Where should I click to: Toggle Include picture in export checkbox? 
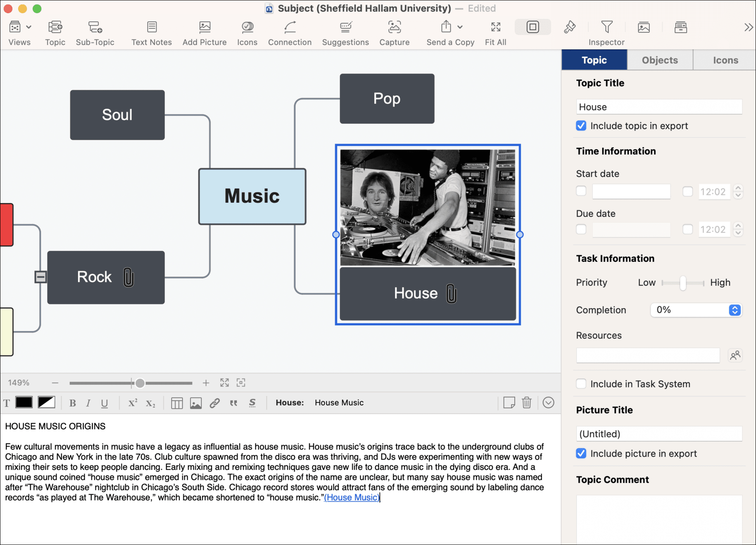(581, 454)
